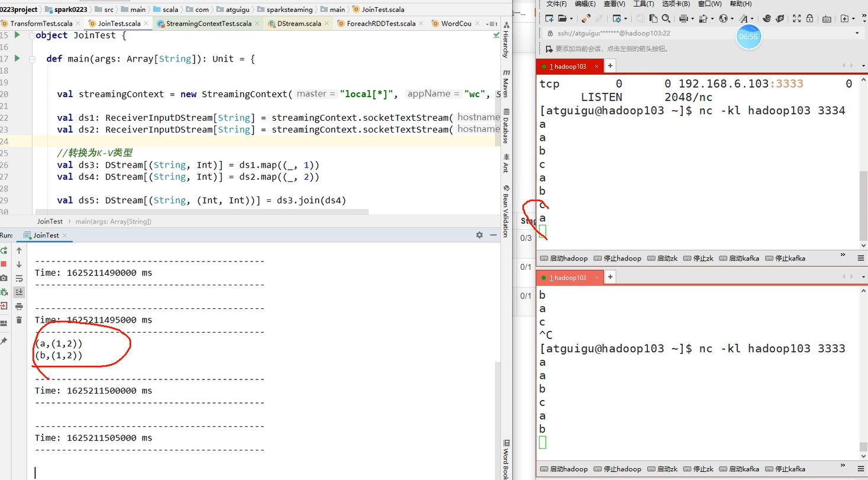Click the fullscreen arrows icon in Xshell toolbar
Screen dimensions: 868x480
point(797,18)
